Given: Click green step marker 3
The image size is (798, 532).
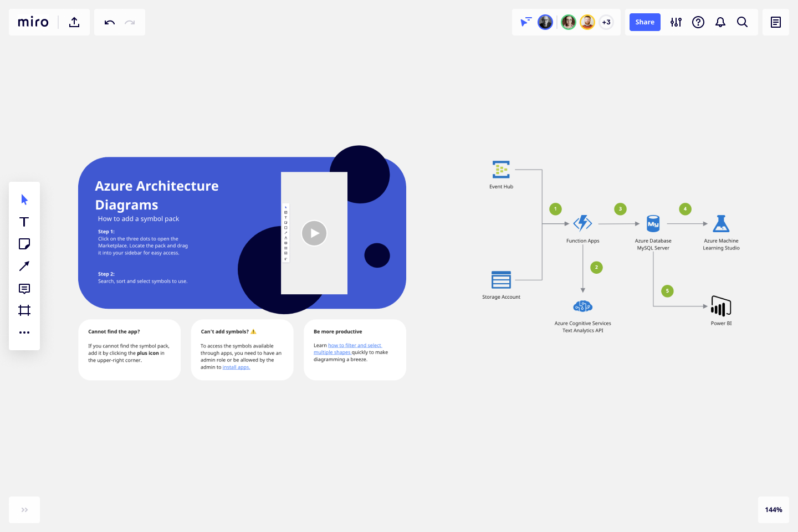Looking at the screenshot, I should (620, 209).
